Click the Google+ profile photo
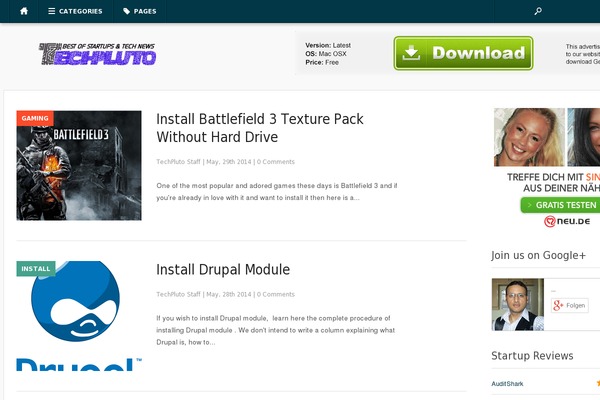 point(518,304)
